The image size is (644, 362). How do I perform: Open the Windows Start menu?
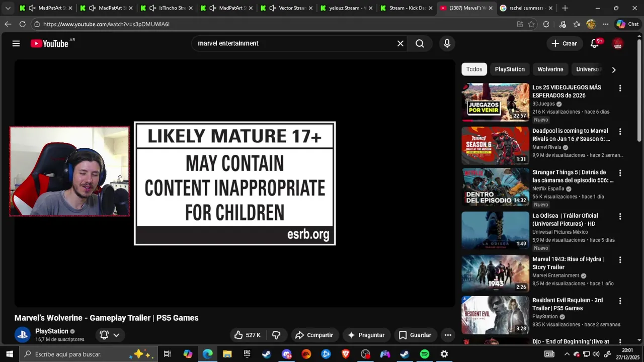click(9, 354)
